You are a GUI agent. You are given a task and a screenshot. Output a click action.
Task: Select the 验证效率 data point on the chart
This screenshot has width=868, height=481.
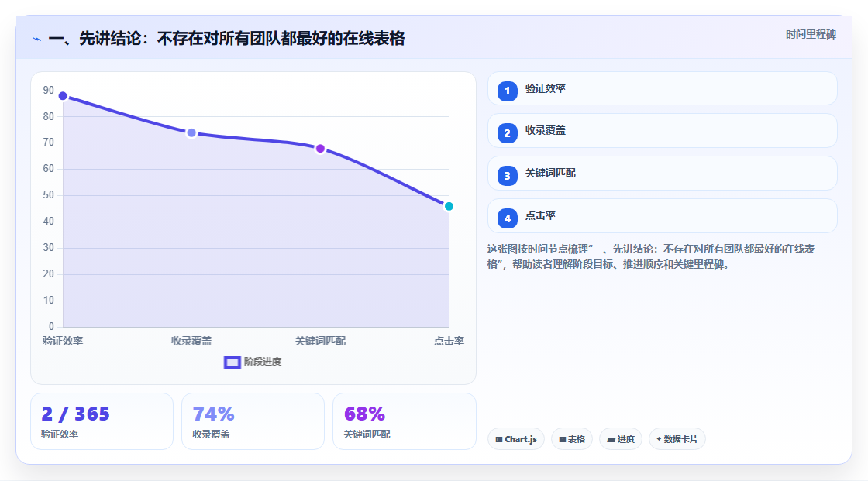point(63,96)
